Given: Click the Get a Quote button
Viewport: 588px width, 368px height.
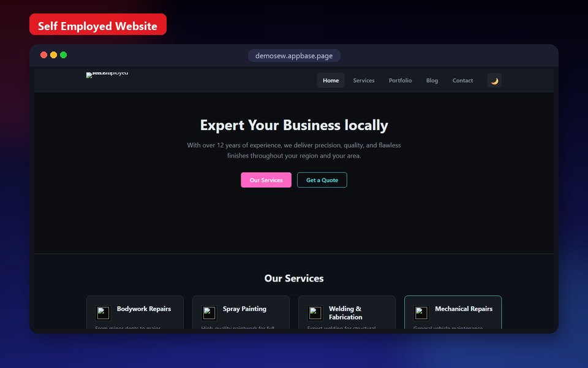Looking at the screenshot, I should point(322,180).
